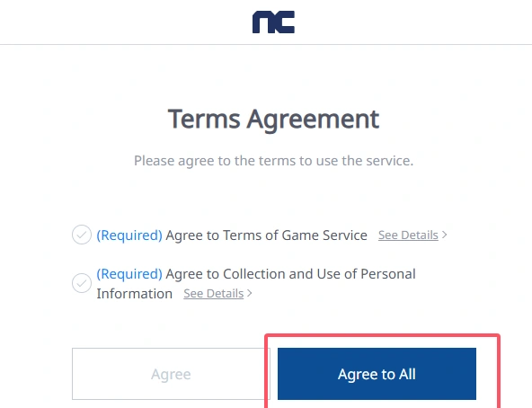The image size is (532, 408).
Task: Click the blue (Required) tag for Personal Information
Action: tap(129, 274)
